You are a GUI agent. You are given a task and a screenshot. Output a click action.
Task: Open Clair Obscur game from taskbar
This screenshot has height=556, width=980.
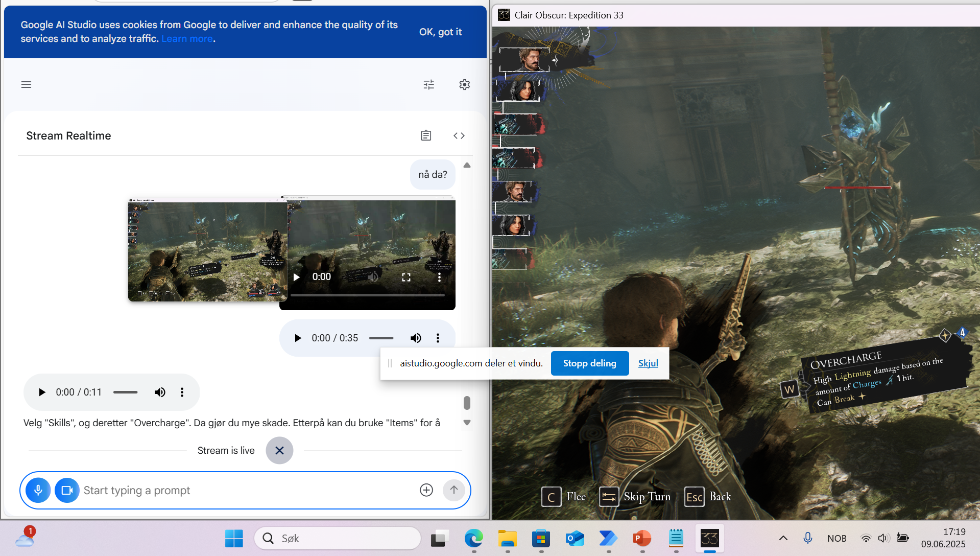point(709,538)
